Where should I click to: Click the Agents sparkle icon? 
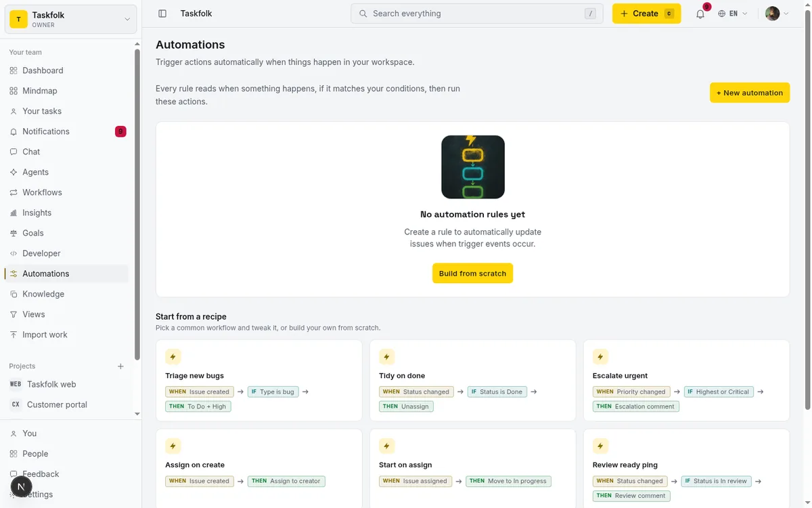(x=14, y=172)
